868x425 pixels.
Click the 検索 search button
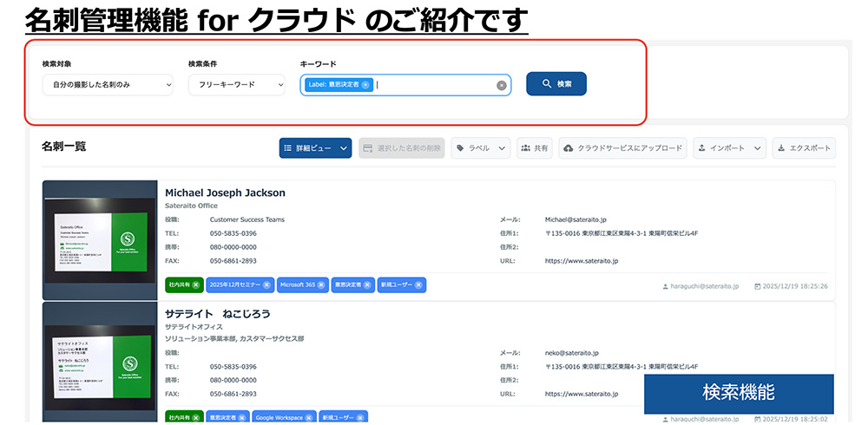tap(556, 84)
